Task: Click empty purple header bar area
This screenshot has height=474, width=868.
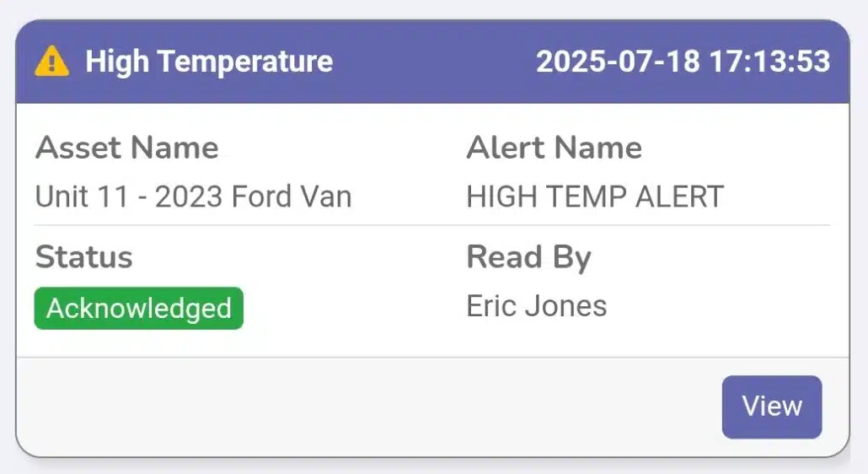Action: (x=434, y=62)
